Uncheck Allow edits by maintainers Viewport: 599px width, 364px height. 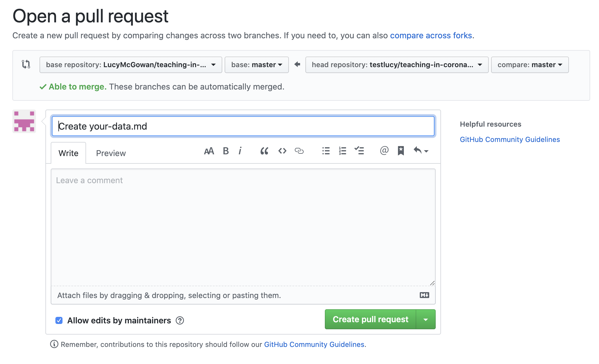[x=59, y=320]
